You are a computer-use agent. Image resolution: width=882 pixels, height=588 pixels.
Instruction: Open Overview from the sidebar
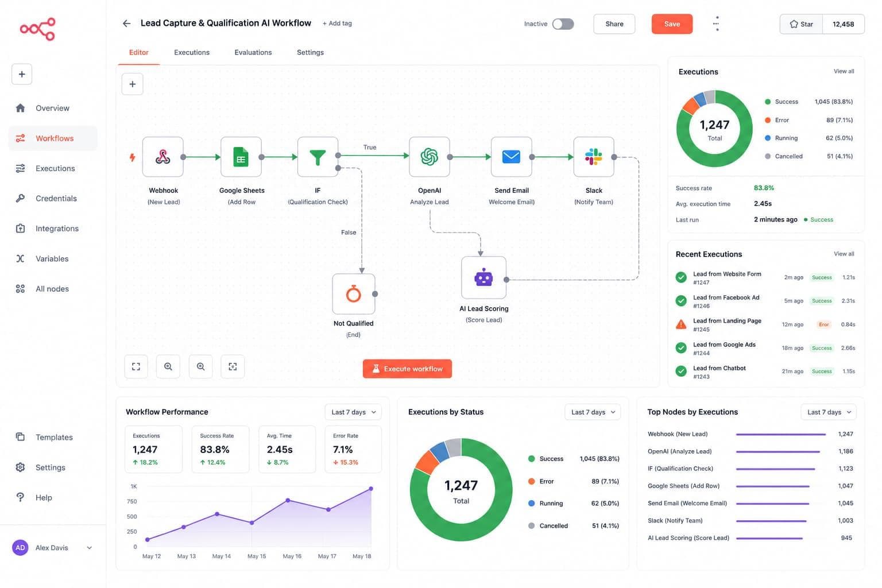tap(52, 108)
